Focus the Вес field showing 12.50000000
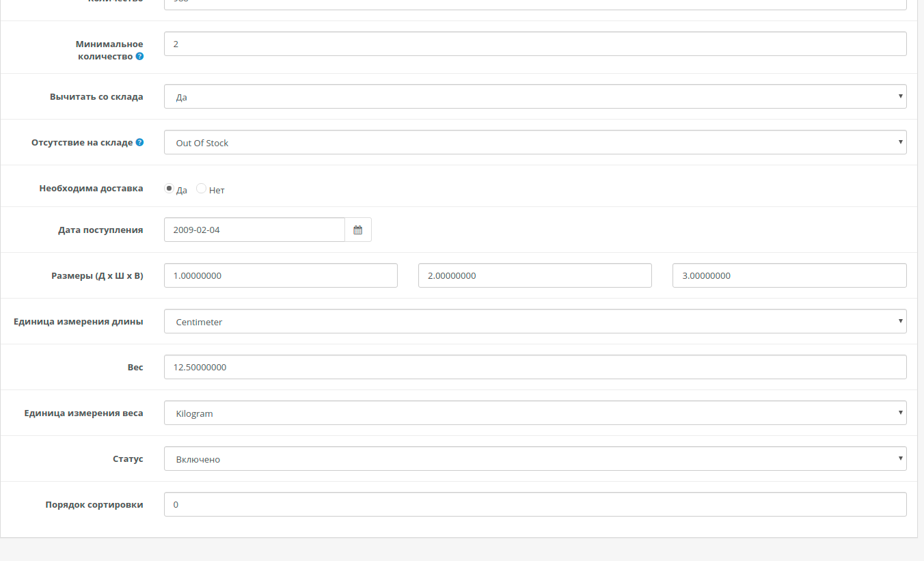 click(534, 367)
